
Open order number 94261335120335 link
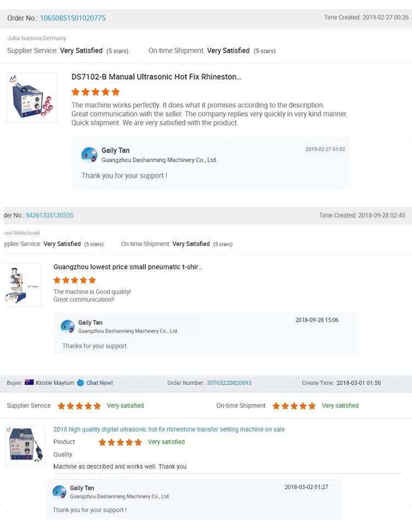[49, 215]
